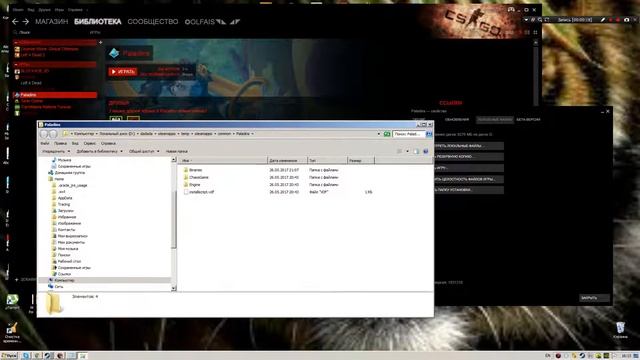This screenshot has height=360, width=640.
Task: Select Left 4 Dead in the library list
Action: (x=31, y=83)
